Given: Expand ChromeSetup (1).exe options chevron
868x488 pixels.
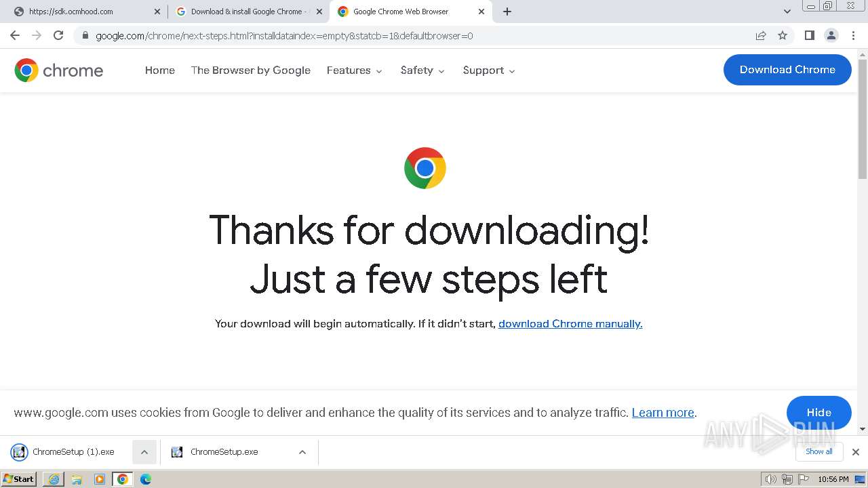Looking at the screenshot, I should (144, 452).
